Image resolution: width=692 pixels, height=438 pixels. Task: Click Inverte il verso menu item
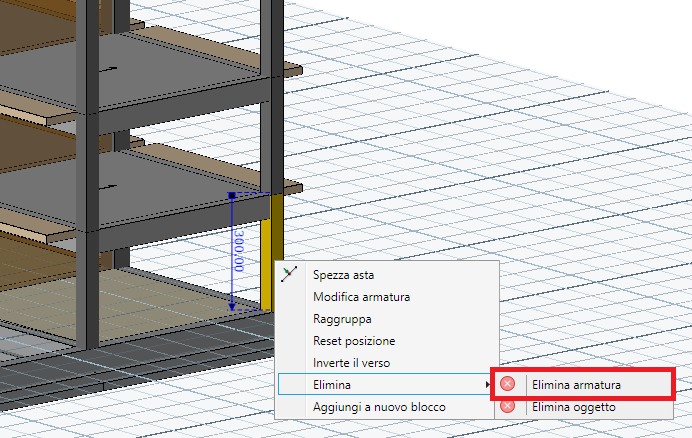[387, 363]
